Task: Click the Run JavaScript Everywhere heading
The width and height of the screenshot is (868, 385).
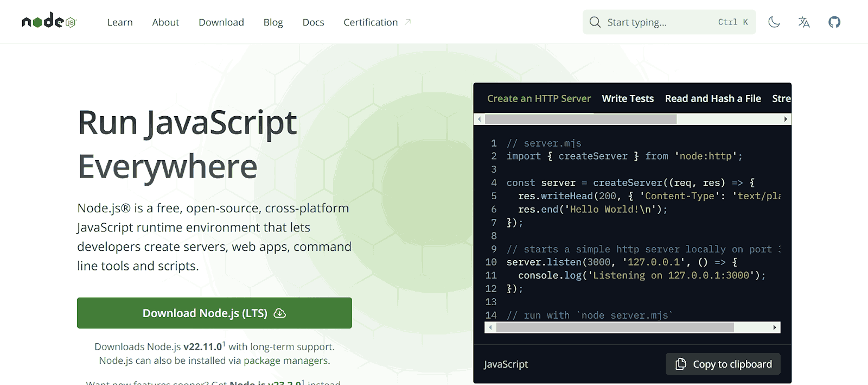Action: point(188,144)
